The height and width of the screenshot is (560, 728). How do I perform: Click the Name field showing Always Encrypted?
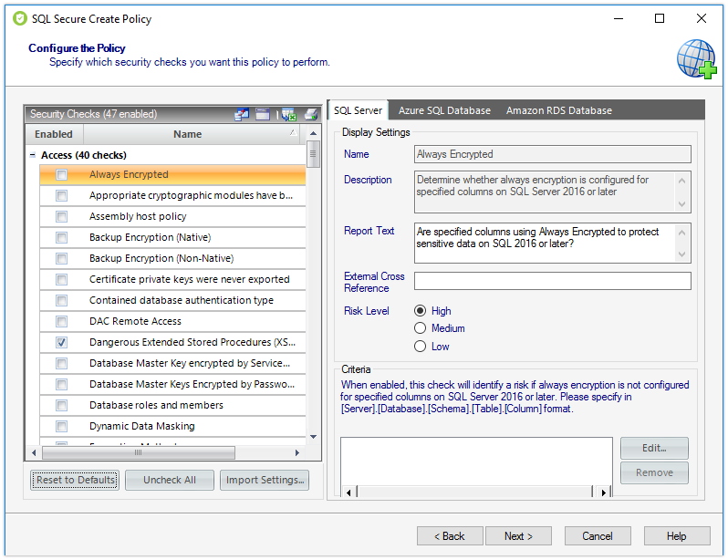tap(553, 154)
